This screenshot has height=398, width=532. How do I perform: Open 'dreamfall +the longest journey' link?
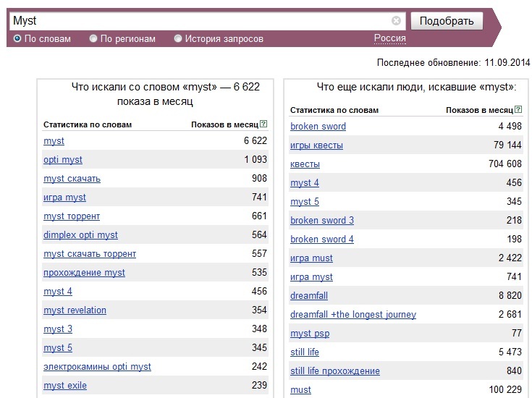coord(353,315)
